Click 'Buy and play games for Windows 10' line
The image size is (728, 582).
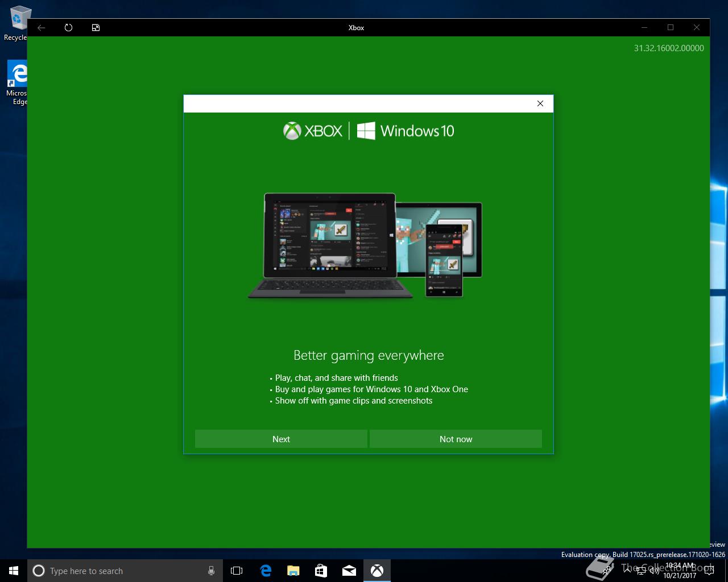click(x=372, y=389)
